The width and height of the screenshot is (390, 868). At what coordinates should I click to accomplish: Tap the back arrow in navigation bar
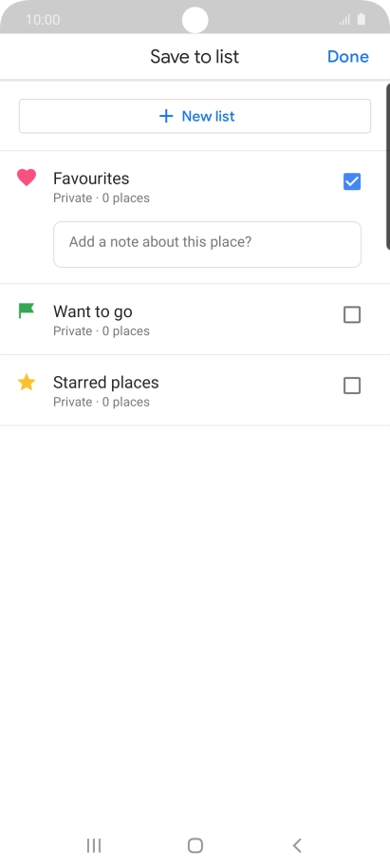(x=297, y=845)
